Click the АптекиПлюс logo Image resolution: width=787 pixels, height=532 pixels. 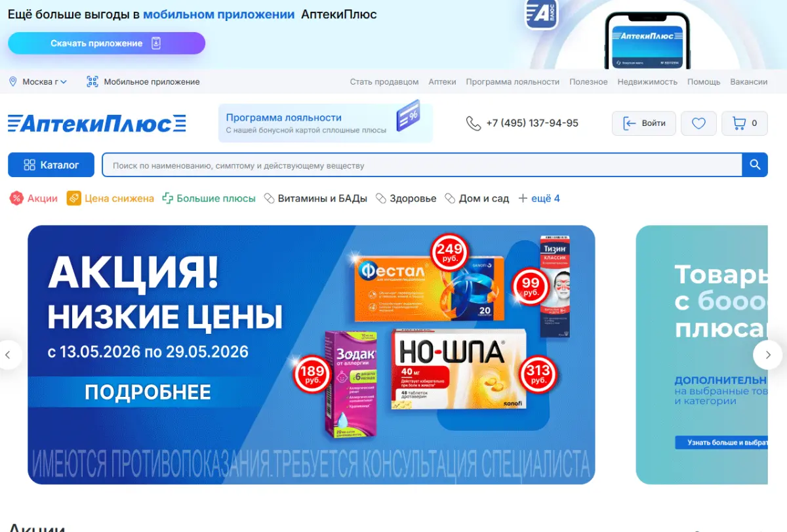tap(97, 123)
